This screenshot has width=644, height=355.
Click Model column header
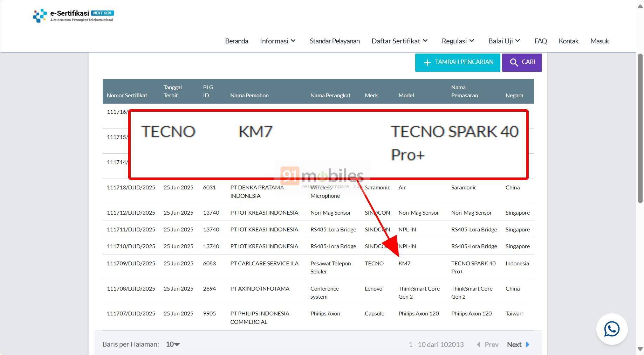(406, 95)
